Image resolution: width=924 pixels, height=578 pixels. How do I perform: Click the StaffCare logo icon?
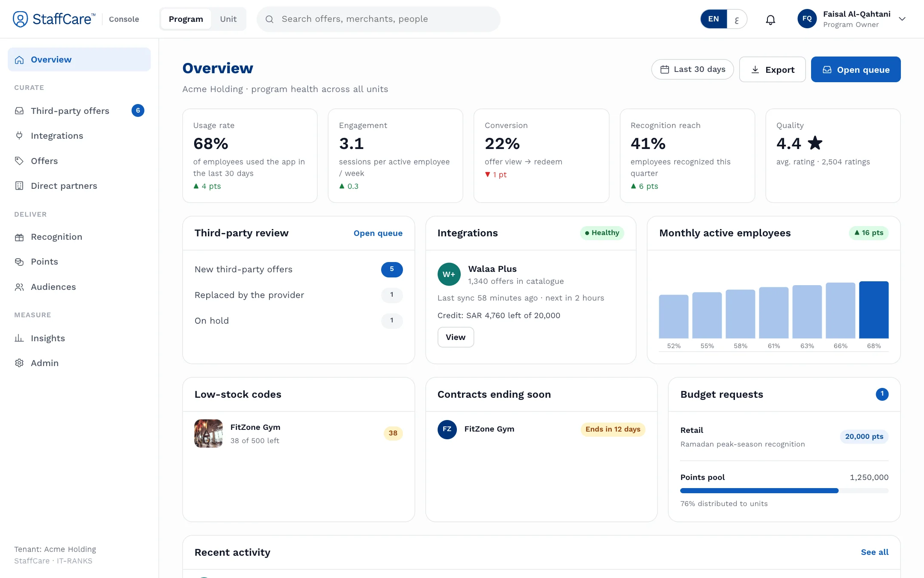(x=20, y=19)
